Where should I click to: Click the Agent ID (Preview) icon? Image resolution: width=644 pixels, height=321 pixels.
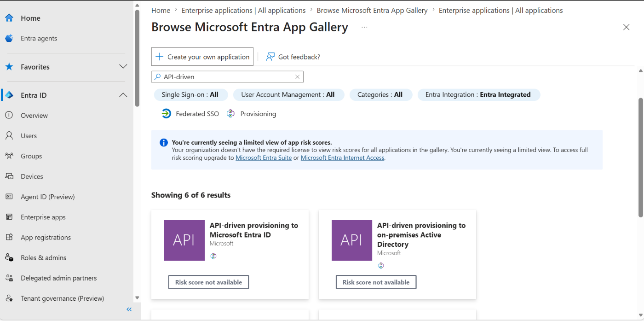[9, 197]
